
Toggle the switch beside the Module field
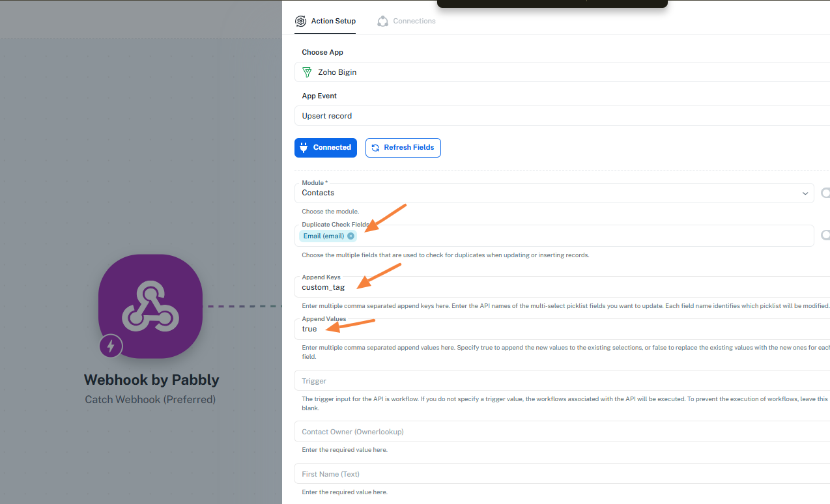tap(825, 193)
